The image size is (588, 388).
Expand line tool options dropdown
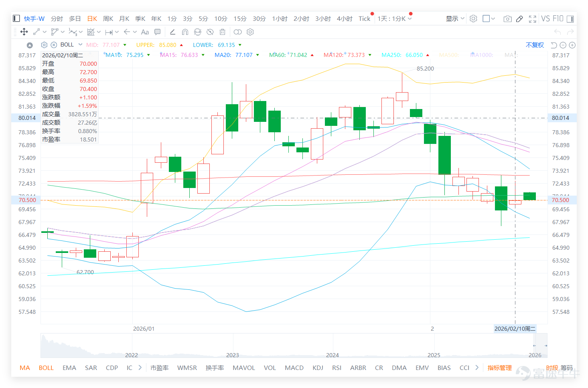click(x=45, y=32)
